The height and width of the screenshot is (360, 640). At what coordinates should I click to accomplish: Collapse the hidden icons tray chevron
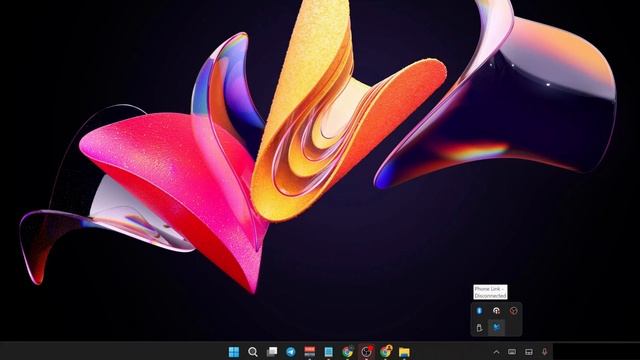coord(496,352)
